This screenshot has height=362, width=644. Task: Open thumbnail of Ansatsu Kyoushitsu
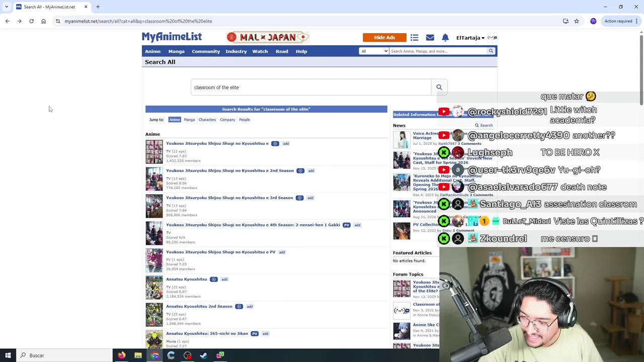(154, 288)
